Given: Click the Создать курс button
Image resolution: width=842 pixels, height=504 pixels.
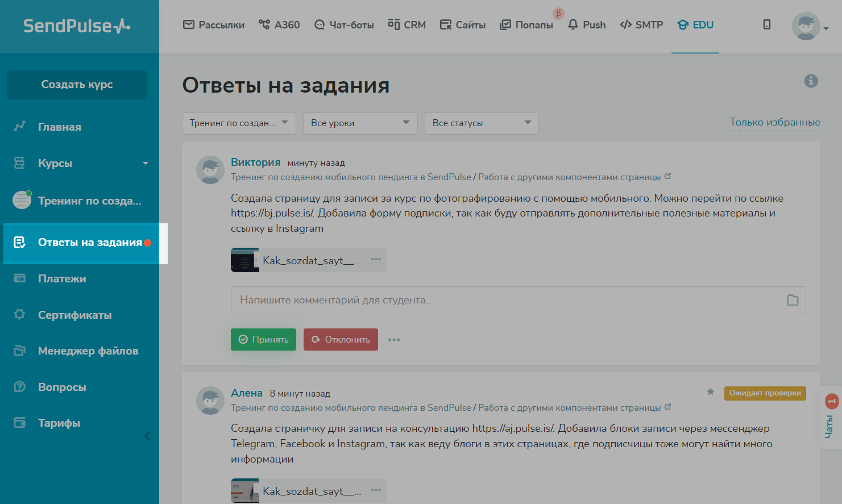Looking at the screenshot, I should point(77,85).
